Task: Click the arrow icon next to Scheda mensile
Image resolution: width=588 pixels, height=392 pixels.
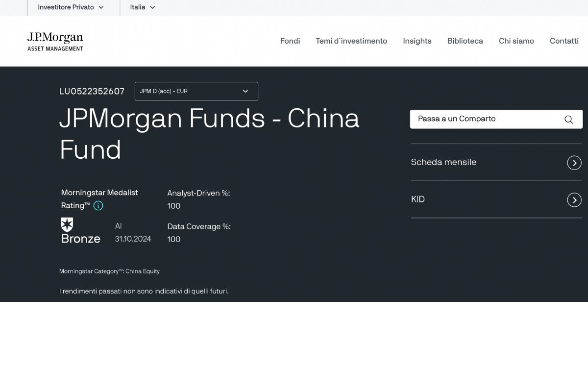Action: [x=574, y=163]
